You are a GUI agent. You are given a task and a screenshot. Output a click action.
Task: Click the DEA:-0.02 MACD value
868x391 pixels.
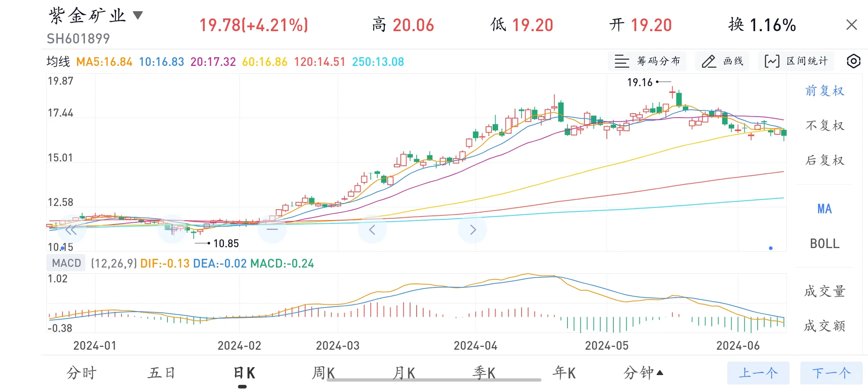click(x=220, y=264)
